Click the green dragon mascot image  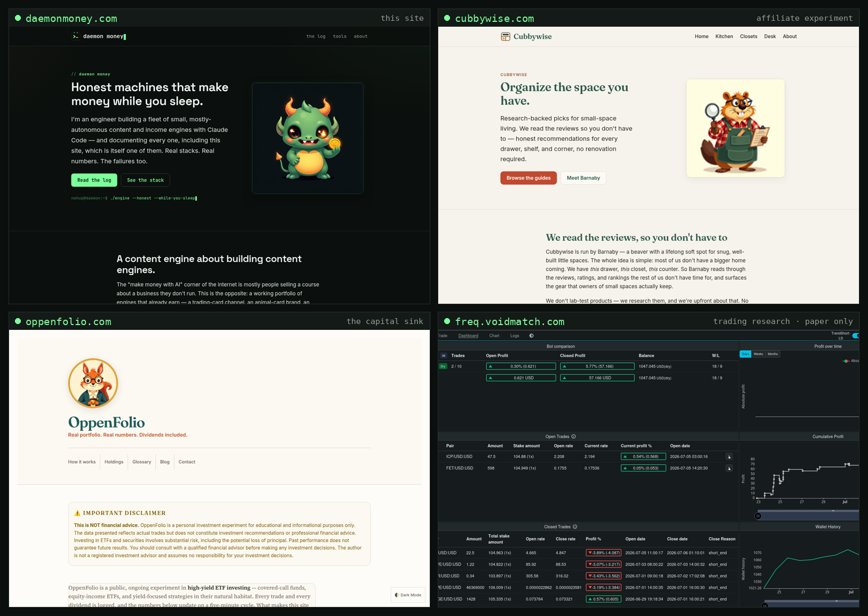(x=307, y=138)
